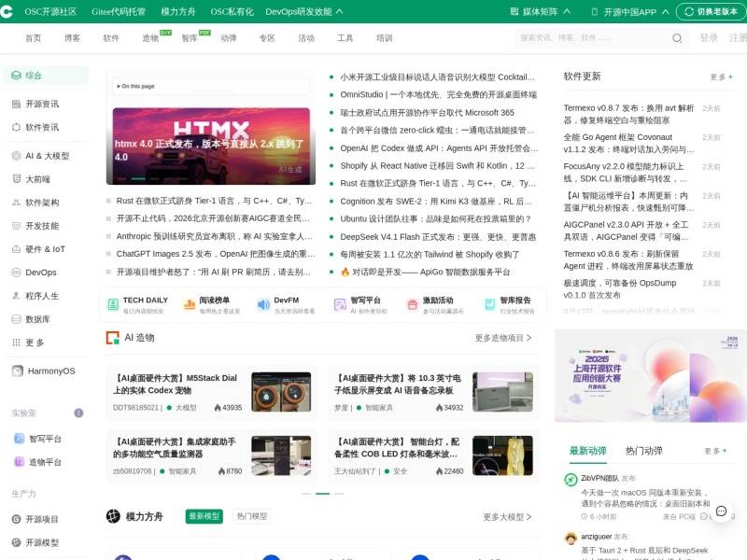Click the search magnifier icon
Viewport: 747px width, 560px height.
677,38
